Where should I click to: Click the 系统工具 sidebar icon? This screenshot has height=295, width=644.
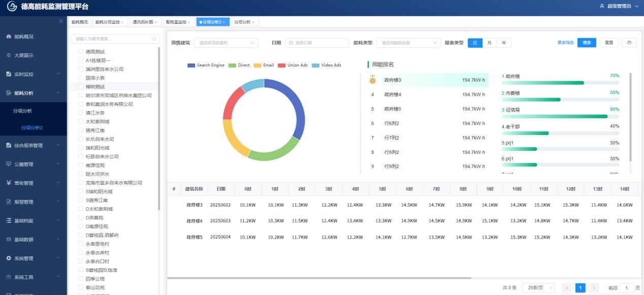point(8,277)
